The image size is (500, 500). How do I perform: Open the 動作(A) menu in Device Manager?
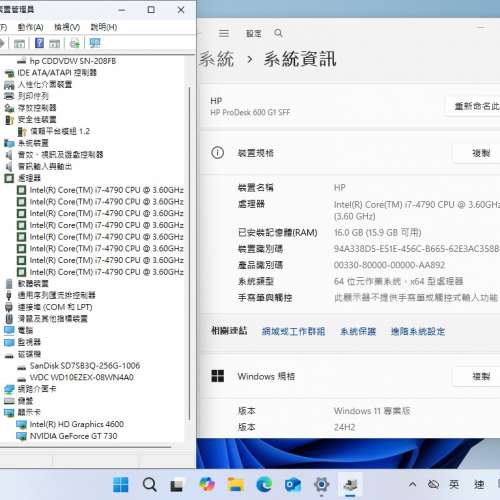pos(30,27)
